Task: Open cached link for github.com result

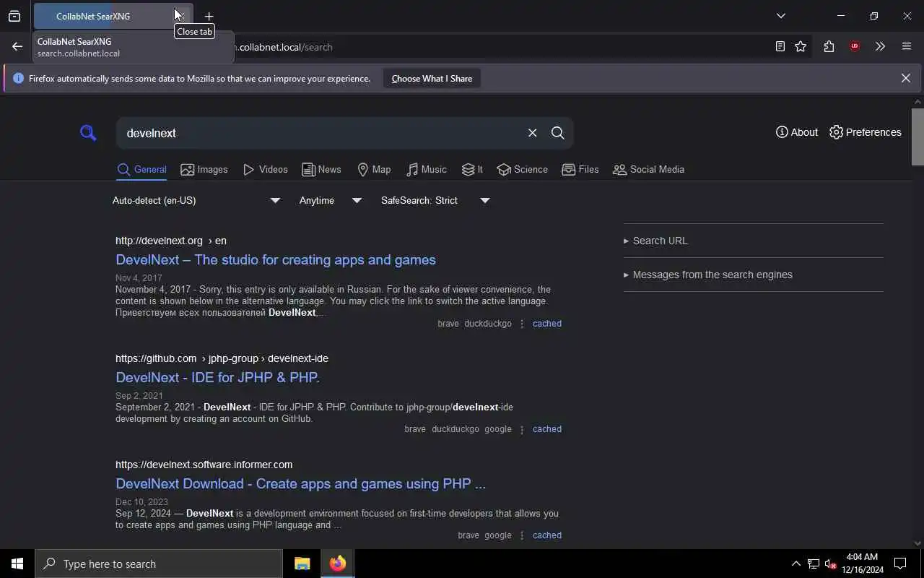Action: [x=546, y=429]
